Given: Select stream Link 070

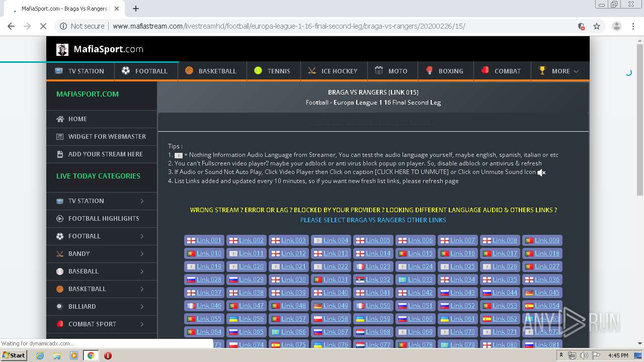Looking at the screenshot, I should coord(457,332).
